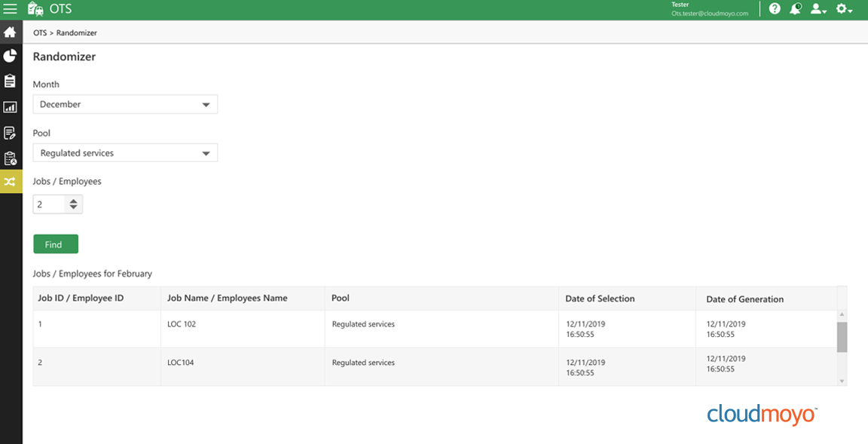The height and width of the screenshot is (444, 868).
Task: Select the Randomizer shuffle icon in sidebar
Action: 11,182
